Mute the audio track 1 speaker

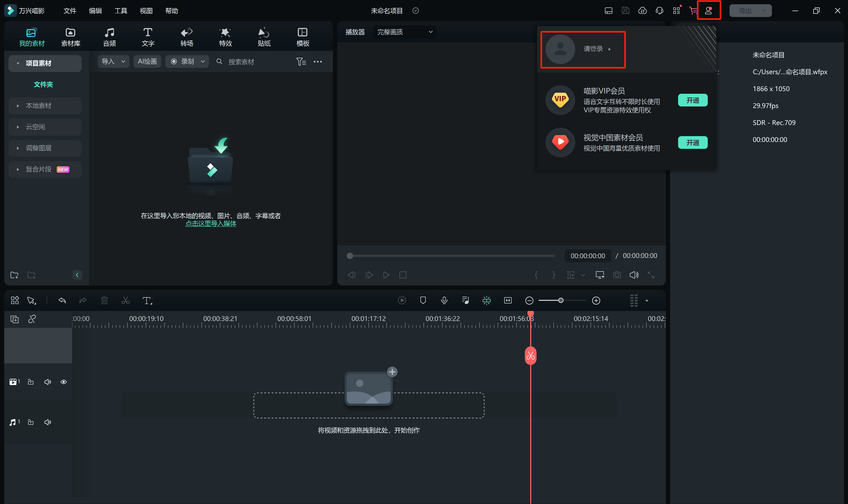(48, 422)
